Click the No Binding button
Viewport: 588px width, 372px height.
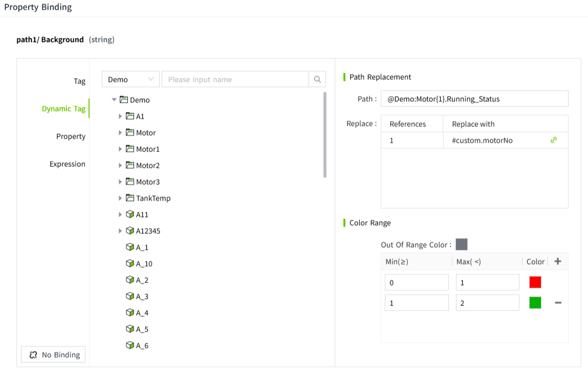53,355
